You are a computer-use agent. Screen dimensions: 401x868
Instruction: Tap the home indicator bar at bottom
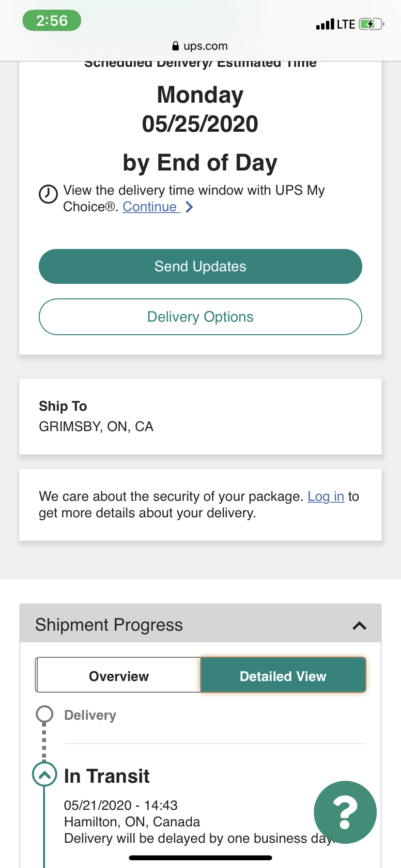tap(200, 858)
